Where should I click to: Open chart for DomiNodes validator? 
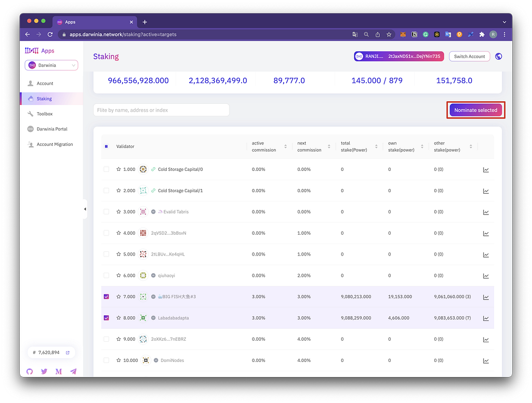[x=486, y=360]
